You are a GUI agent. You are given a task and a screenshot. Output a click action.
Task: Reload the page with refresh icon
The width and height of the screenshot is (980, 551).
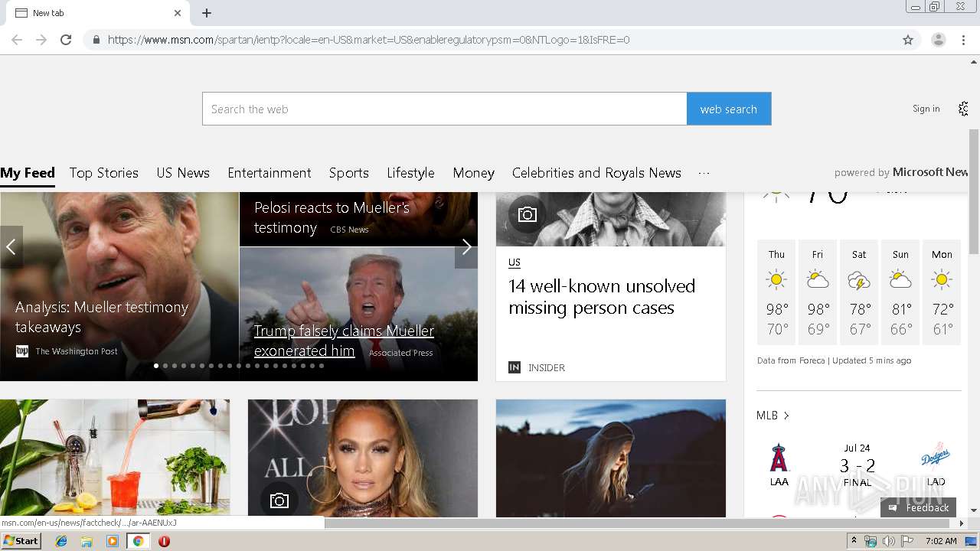point(66,40)
